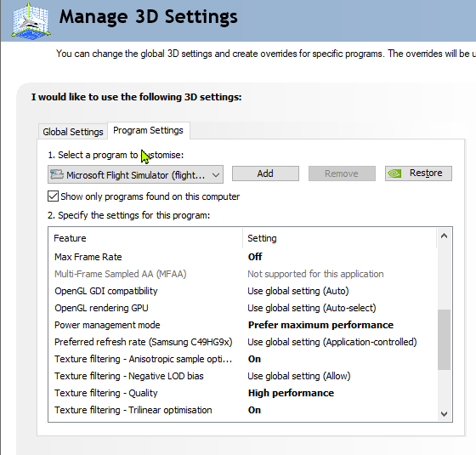The width and height of the screenshot is (476, 455).
Task: Click the Flight Simulator program icon in dropdown
Action: [x=57, y=174]
